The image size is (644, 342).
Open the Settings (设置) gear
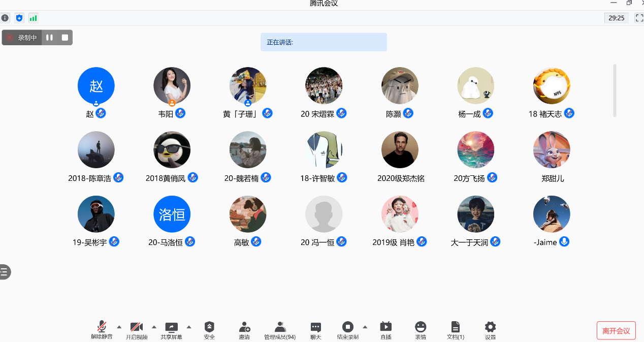(490, 329)
